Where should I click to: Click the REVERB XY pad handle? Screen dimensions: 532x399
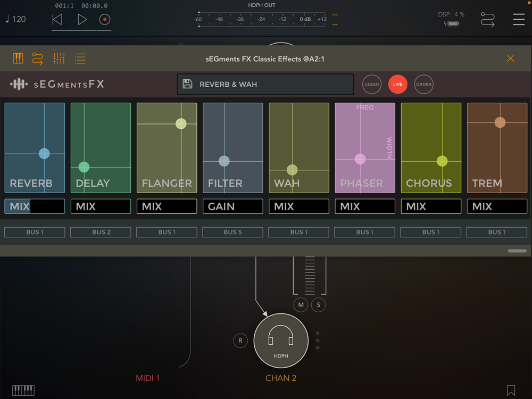[44, 153]
